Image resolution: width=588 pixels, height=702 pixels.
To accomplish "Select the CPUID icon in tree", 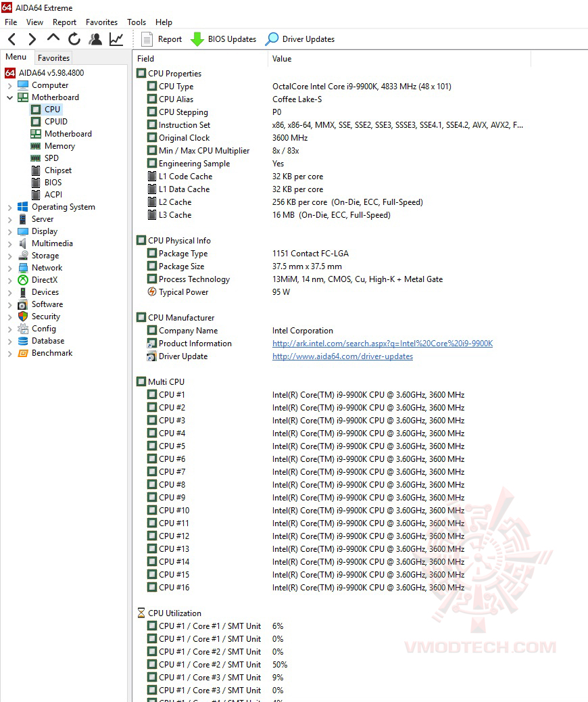I will (x=36, y=122).
